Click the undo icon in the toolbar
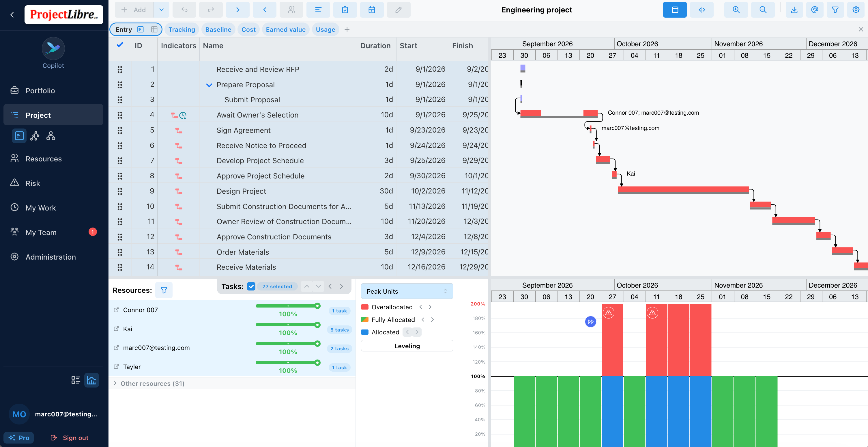Screen dimensions: 868x447 click(184, 10)
